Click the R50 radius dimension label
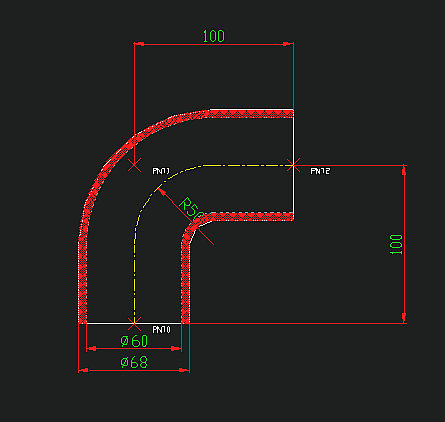The height and width of the screenshot is (422, 445). point(191,209)
